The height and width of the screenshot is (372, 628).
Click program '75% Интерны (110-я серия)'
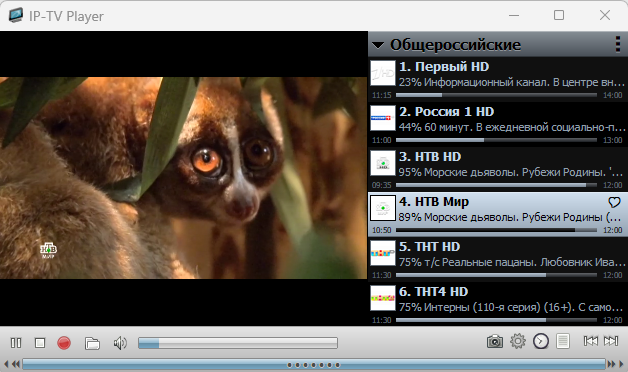(470, 308)
